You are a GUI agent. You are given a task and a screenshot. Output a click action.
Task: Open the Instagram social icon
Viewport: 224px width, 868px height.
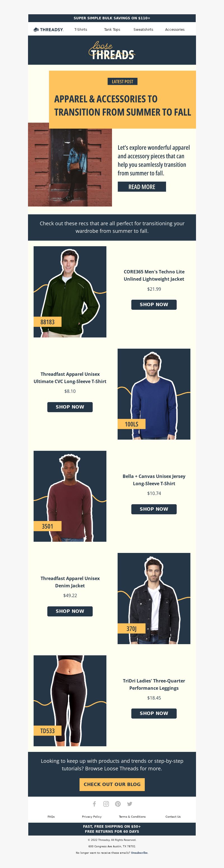pos(106,804)
